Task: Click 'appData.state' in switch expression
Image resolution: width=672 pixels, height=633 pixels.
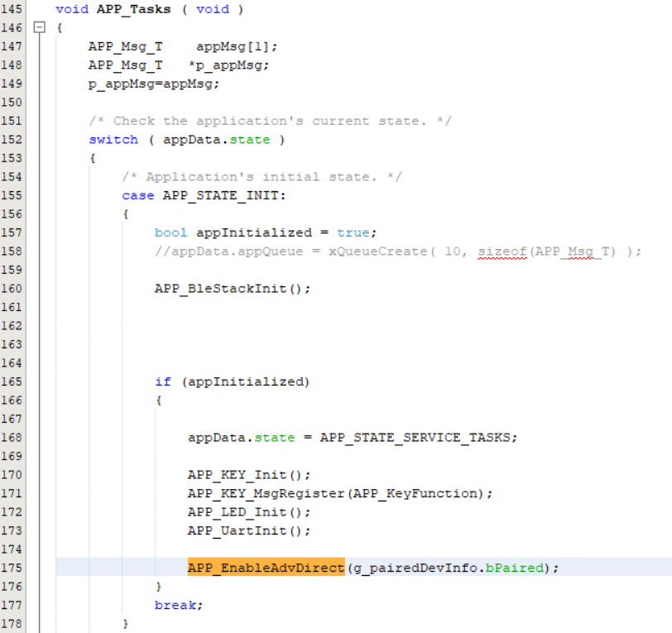Action: (217, 140)
